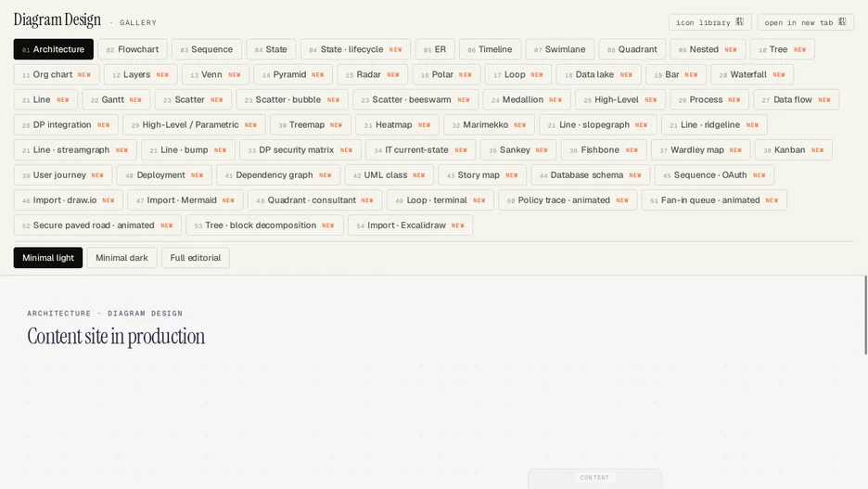Select the Bar chart tab
This screenshot has height=489, width=868.
coord(676,74)
